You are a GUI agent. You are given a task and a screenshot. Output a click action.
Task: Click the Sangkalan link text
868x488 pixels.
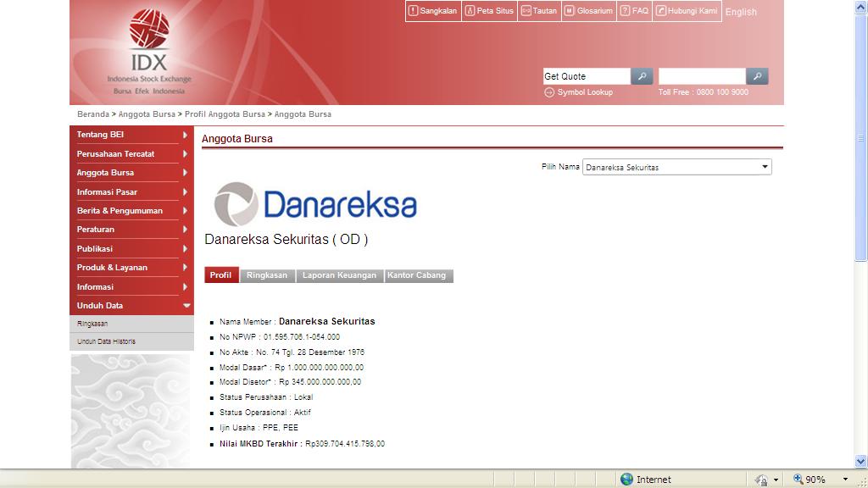pos(438,10)
